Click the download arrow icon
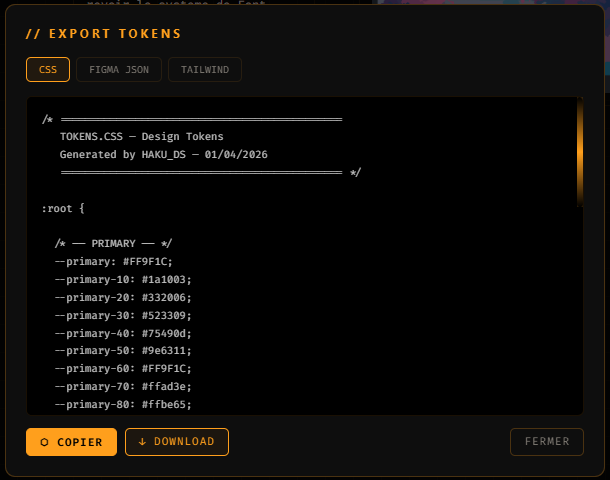610x480 pixels. [x=142, y=442]
